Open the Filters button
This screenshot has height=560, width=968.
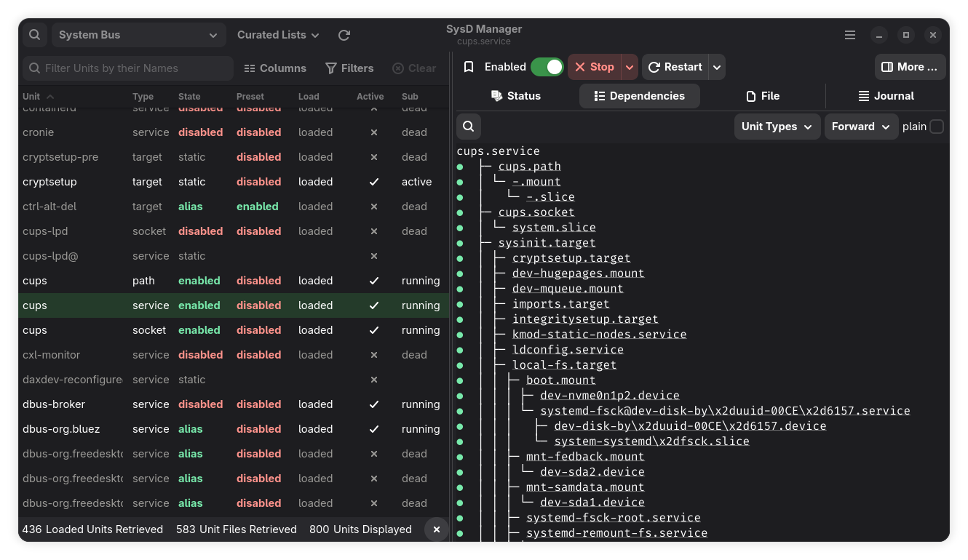[x=349, y=68]
